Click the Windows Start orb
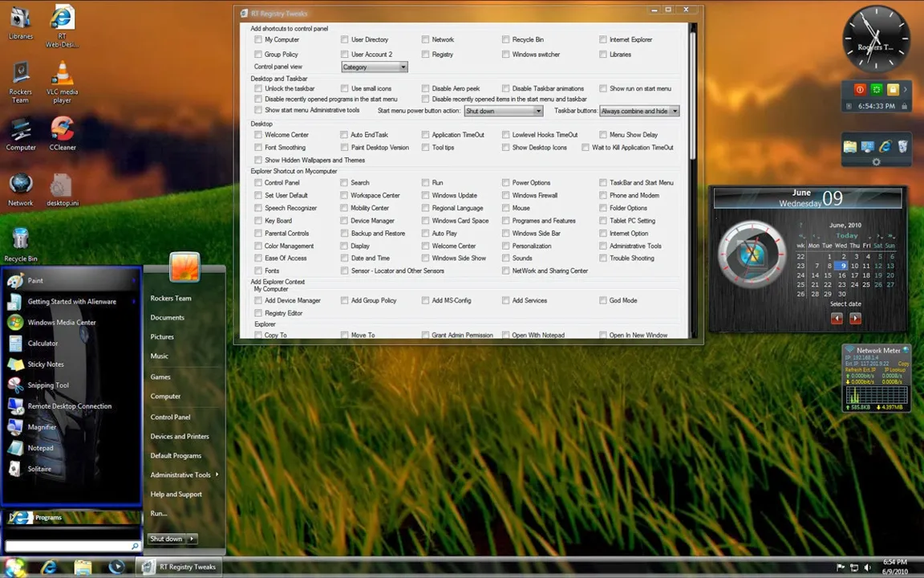This screenshot has width=924, height=578. coord(14,567)
